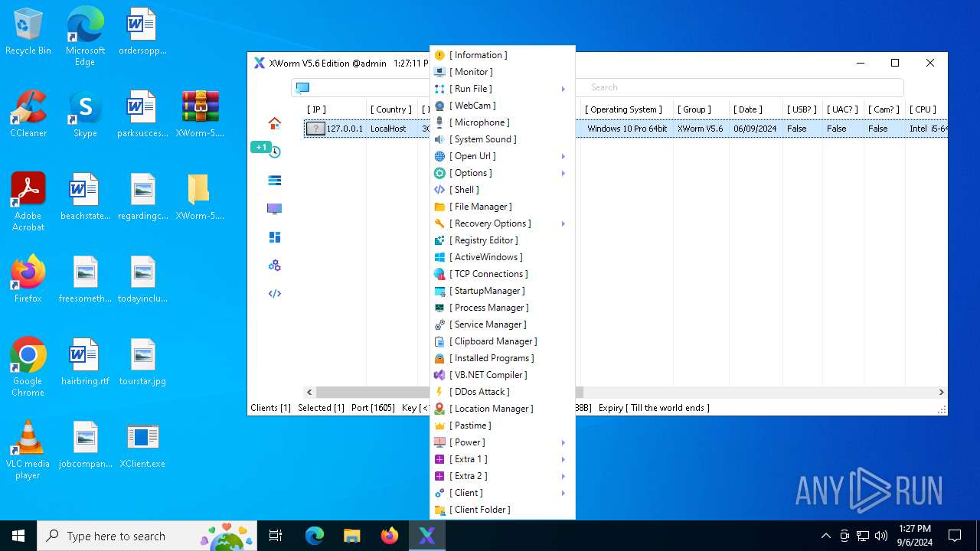Sort by Country column header
This screenshot has width=980, height=551.
[x=390, y=109]
